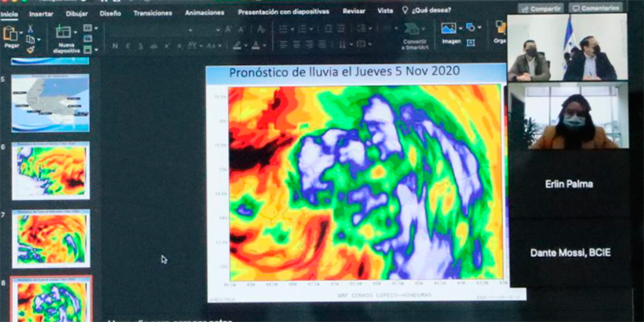Select slide 5 thumbnail
The width and height of the screenshot is (644, 322).
click(x=50, y=103)
